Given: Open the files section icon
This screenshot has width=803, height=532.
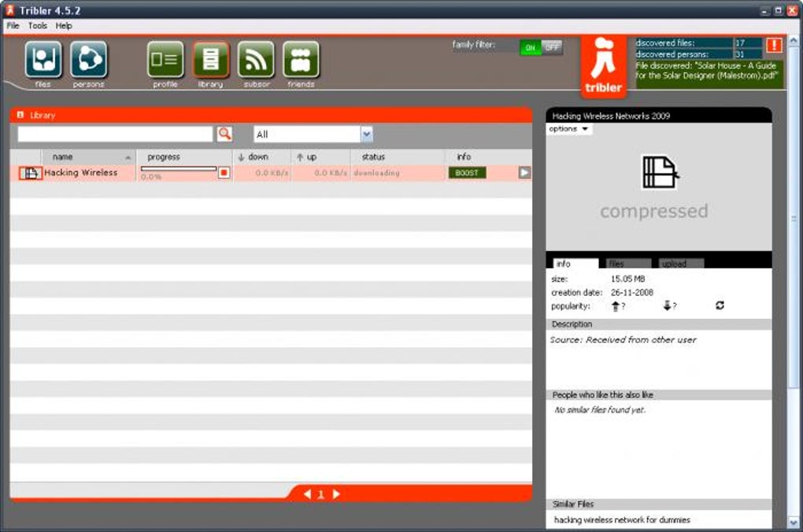Looking at the screenshot, I should [43, 59].
